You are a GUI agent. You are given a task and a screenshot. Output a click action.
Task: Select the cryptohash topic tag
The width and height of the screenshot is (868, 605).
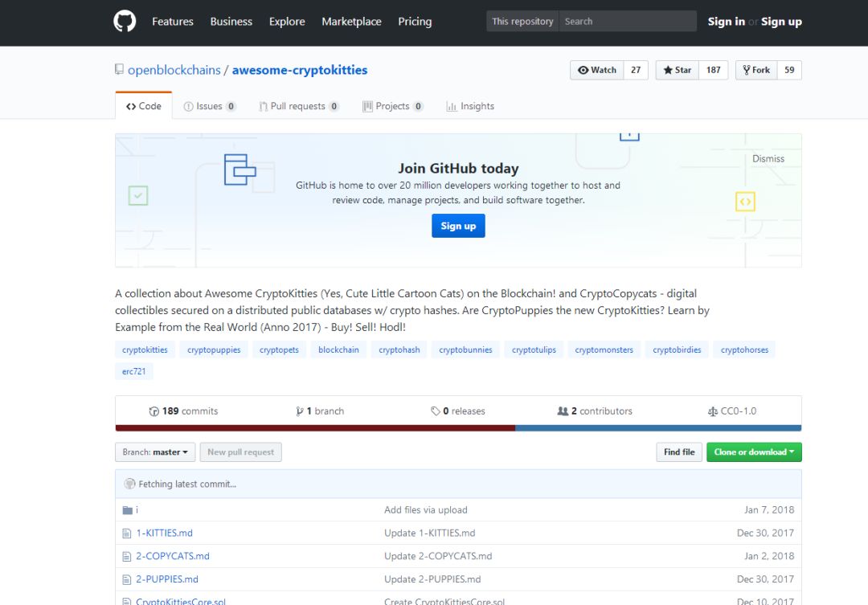click(x=399, y=350)
